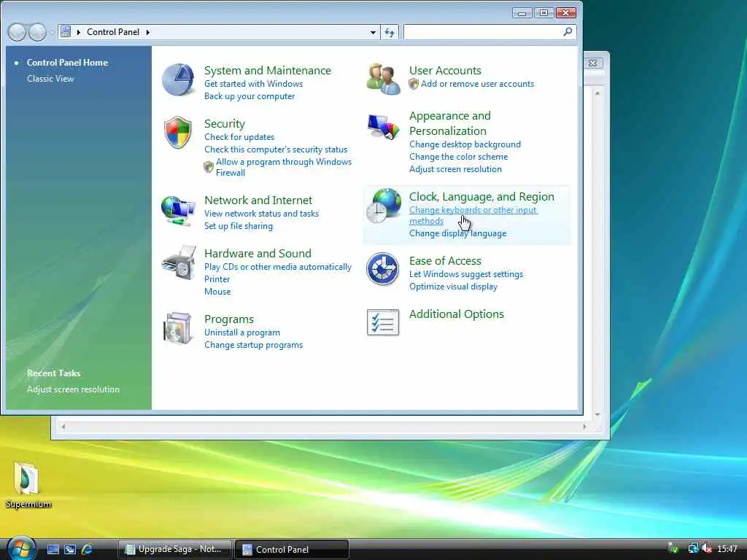747x560 pixels.
Task: Click Uninstall a program
Action: (x=242, y=332)
